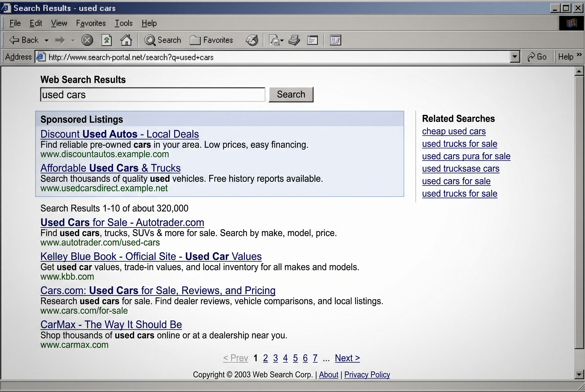Print the page with the printer icon

(x=294, y=40)
